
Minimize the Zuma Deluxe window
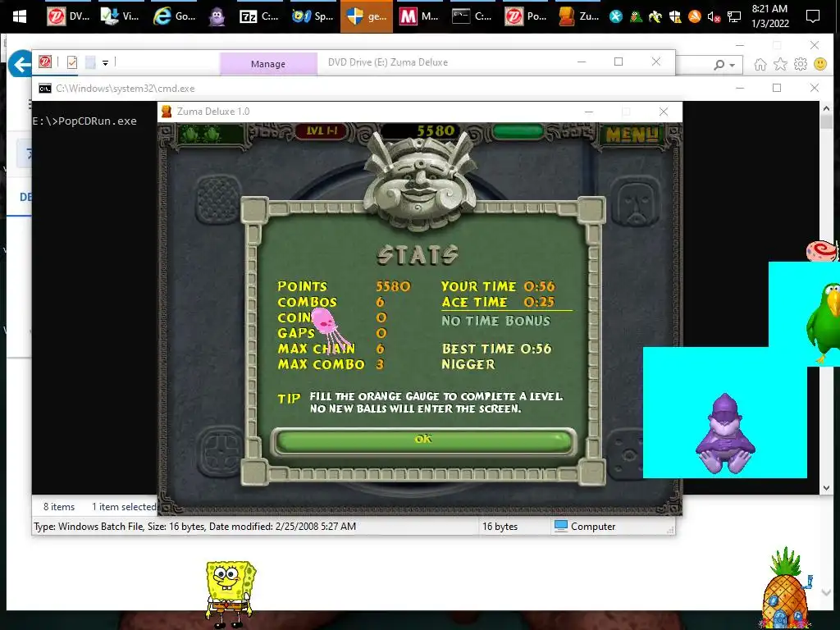(x=589, y=112)
